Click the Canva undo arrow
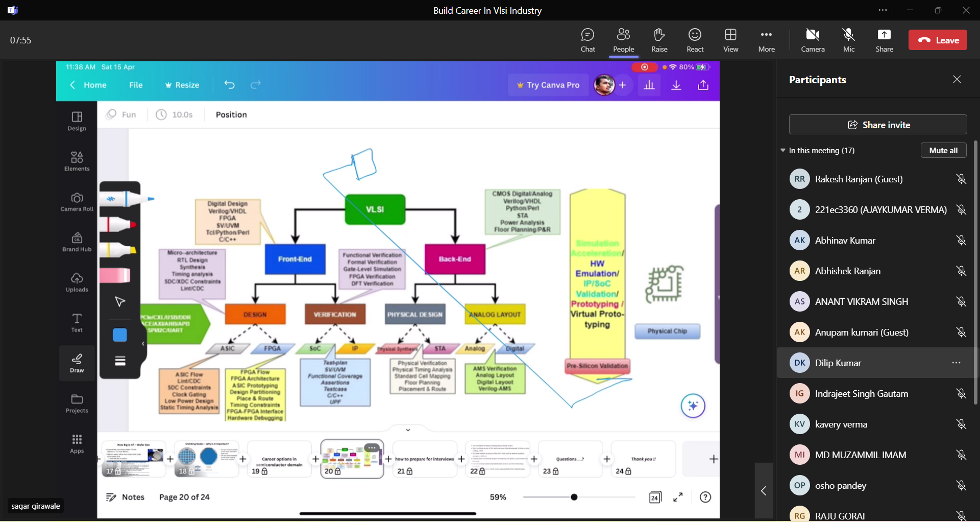This screenshot has width=980, height=522. point(230,85)
